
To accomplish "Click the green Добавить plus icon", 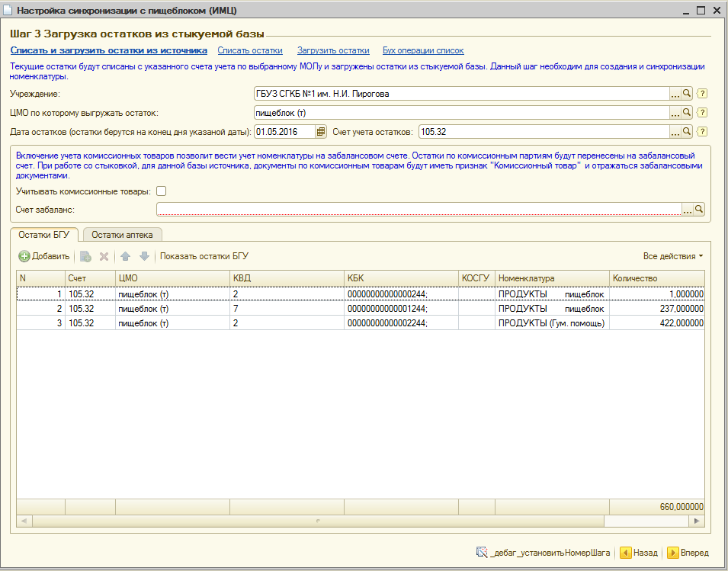I will point(24,257).
